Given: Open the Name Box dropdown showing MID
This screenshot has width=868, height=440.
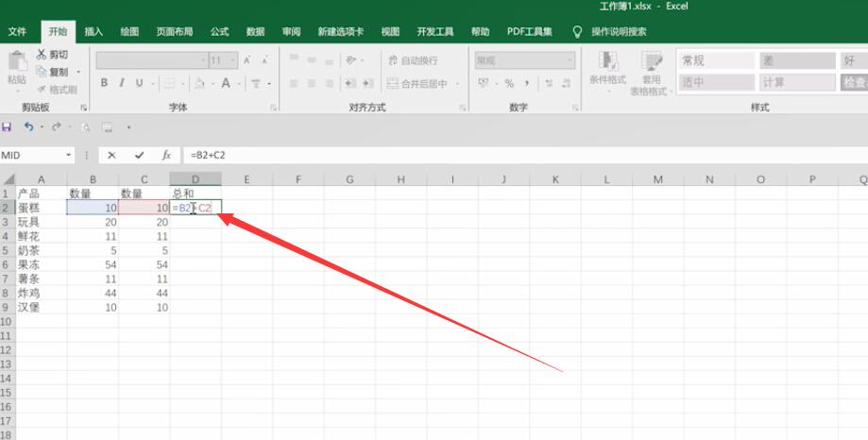Looking at the screenshot, I should point(69,156).
